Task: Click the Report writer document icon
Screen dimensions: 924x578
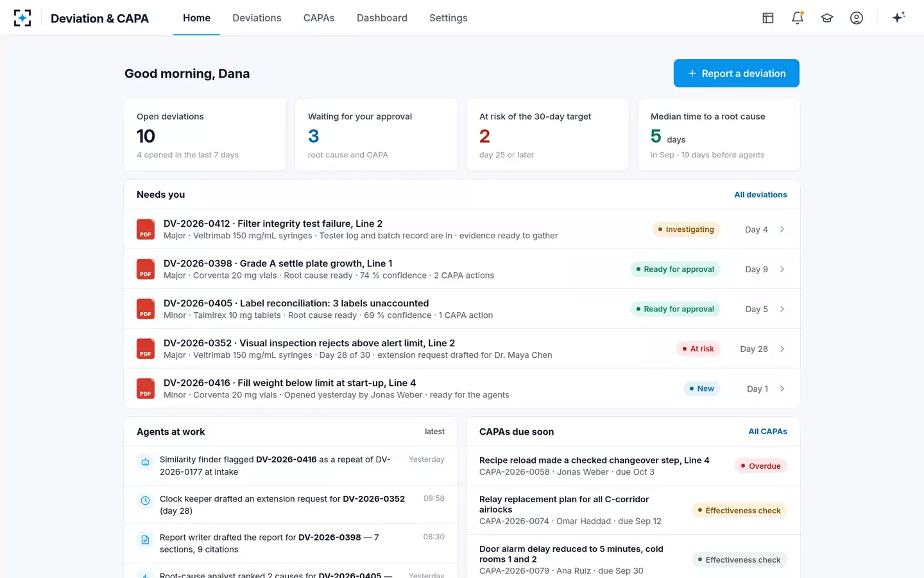Action: [x=145, y=539]
